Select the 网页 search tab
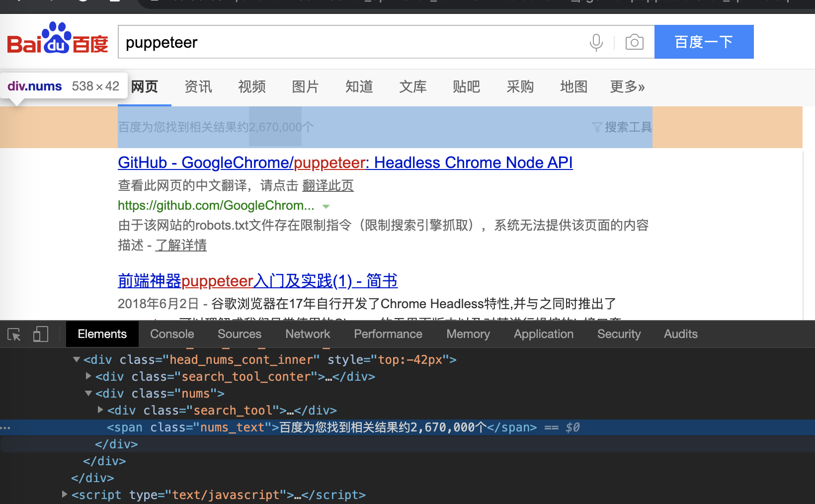 (x=145, y=87)
